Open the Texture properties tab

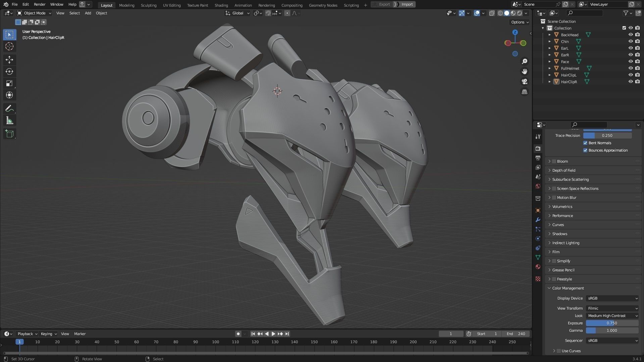click(x=538, y=279)
